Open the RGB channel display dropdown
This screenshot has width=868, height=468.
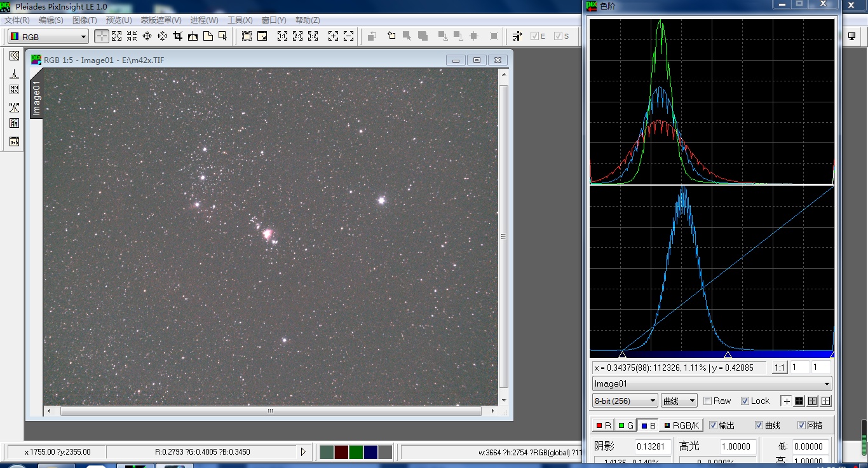coord(48,37)
